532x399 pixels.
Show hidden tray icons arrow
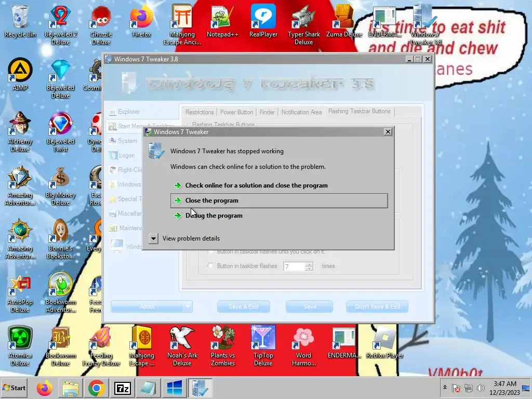pos(445,387)
